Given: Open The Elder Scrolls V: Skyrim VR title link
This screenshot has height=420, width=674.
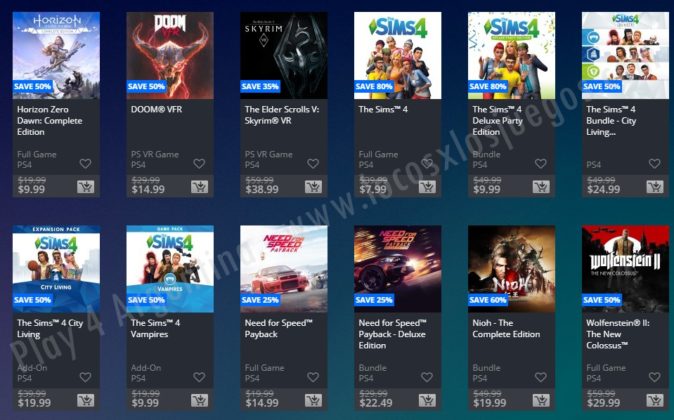Looking at the screenshot, I should [x=282, y=115].
